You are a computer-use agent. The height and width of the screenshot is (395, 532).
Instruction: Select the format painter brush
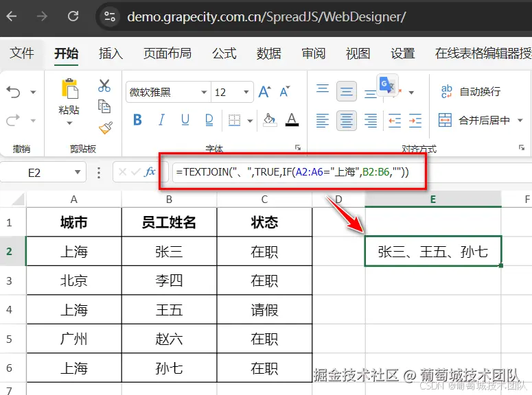pyautogui.click(x=106, y=128)
